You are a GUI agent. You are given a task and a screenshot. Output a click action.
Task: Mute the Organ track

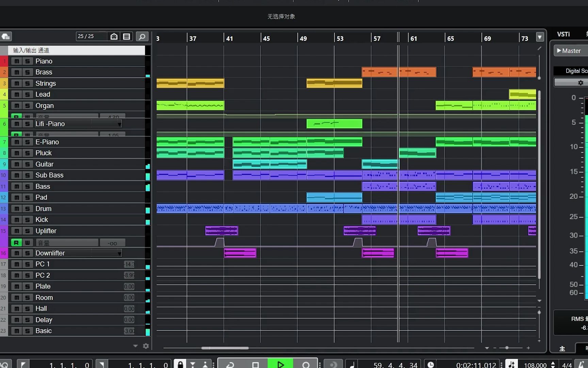(x=16, y=106)
